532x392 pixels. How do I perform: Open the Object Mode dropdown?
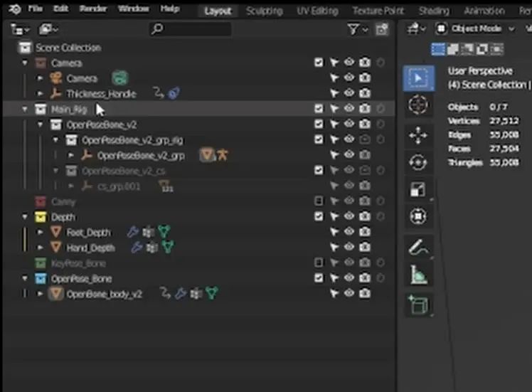coord(475,29)
